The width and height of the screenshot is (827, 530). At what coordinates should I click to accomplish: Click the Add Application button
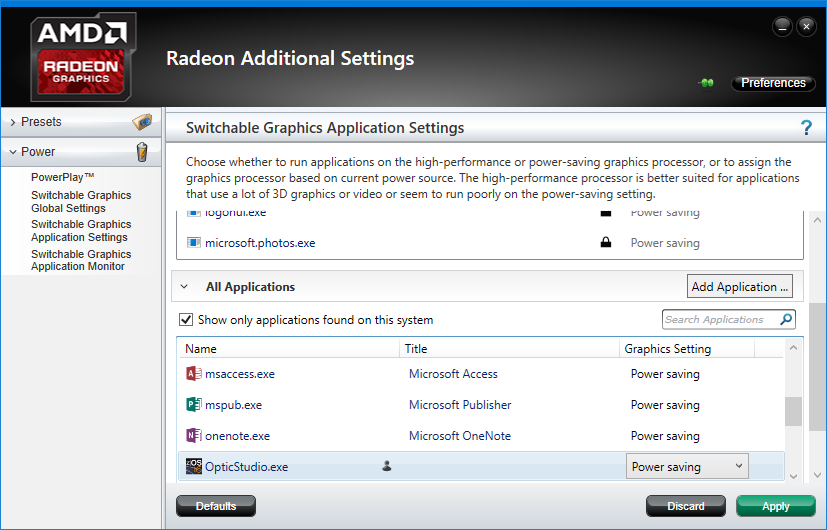click(x=739, y=286)
